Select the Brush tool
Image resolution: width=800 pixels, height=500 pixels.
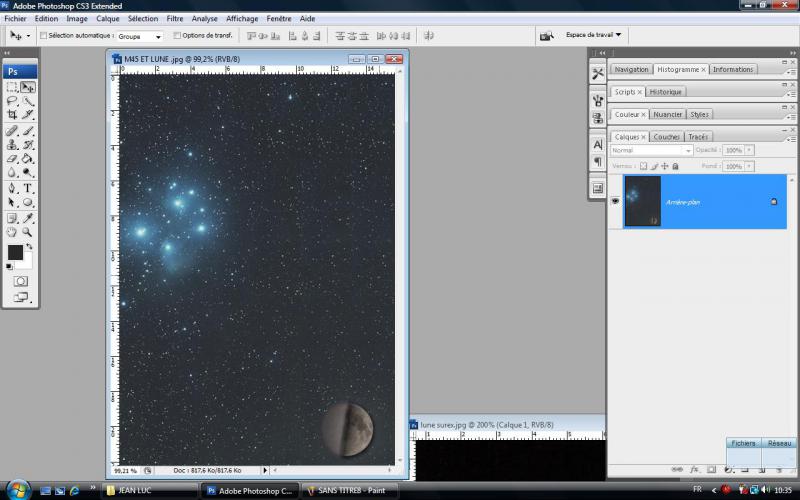point(28,131)
